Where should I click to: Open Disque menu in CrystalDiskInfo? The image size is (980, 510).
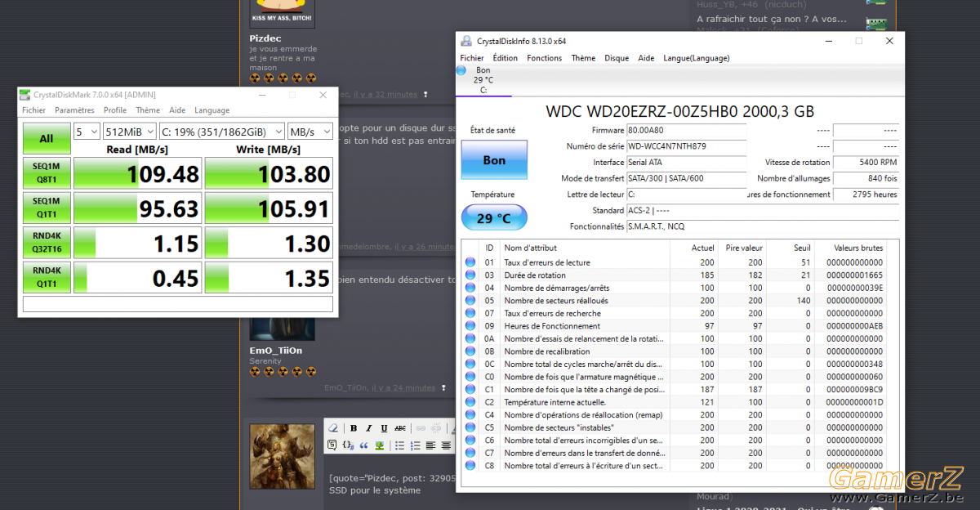click(617, 58)
